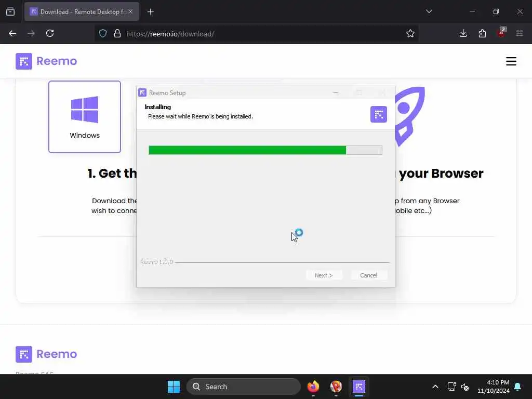Image resolution: width=532 pixels, height=399 pixels.
Task: Click the reemo.io/download address bar
Action: [258, 34]
